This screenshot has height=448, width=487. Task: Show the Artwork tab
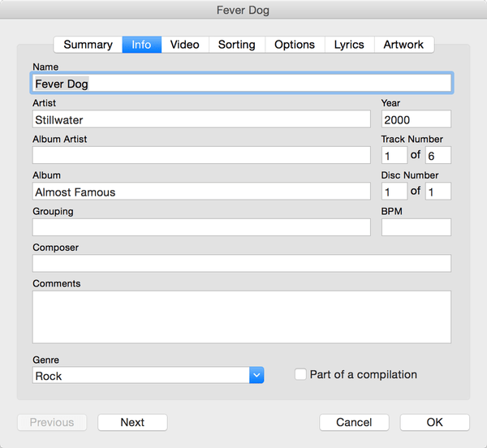(x=403, y=45)
